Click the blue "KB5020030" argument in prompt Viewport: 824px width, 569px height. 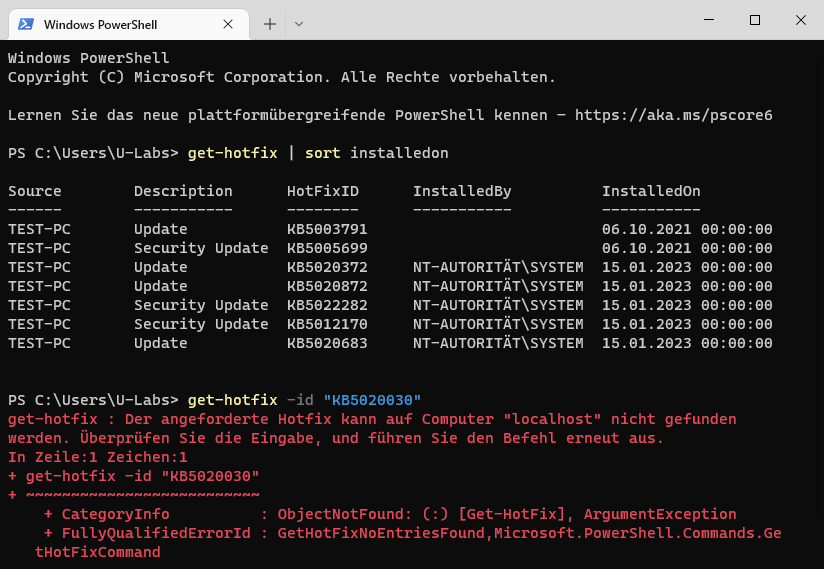tap(372, 400)
